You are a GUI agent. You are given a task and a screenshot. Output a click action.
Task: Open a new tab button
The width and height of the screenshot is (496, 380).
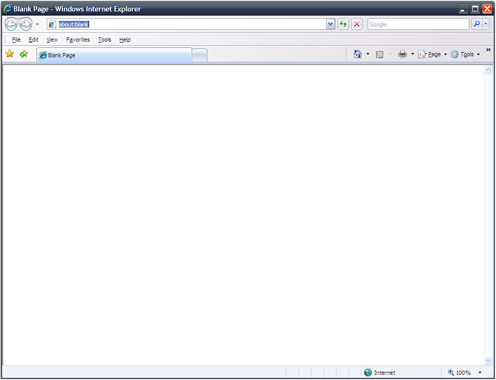click(x=200, y=55)
